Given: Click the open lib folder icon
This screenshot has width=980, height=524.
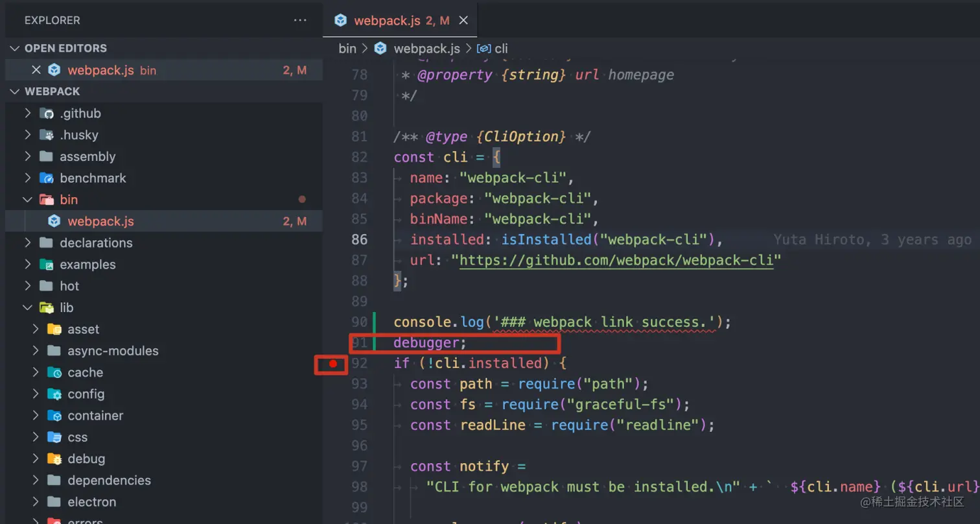Looking at the screenshot, I should 46,307.
